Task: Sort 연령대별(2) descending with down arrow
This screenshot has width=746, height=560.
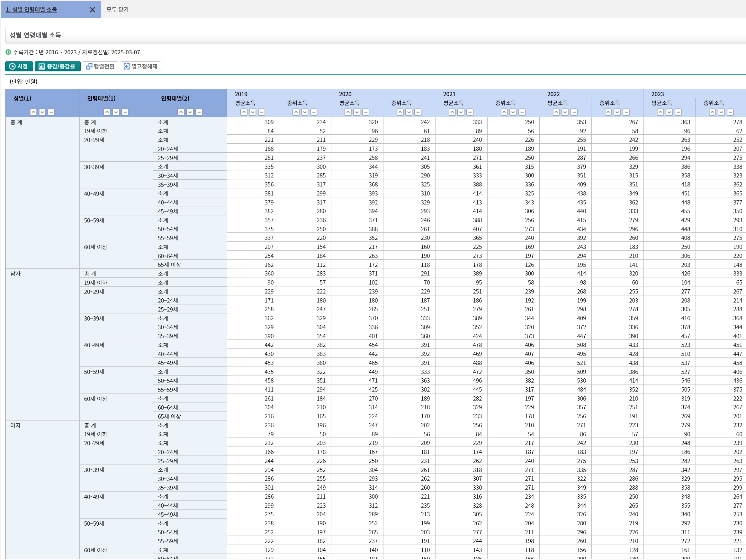Action: pos(190,112)
